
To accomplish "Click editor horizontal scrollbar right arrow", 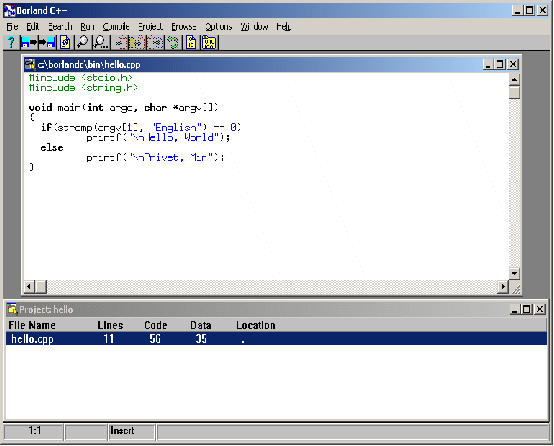I will pos(502,286).
